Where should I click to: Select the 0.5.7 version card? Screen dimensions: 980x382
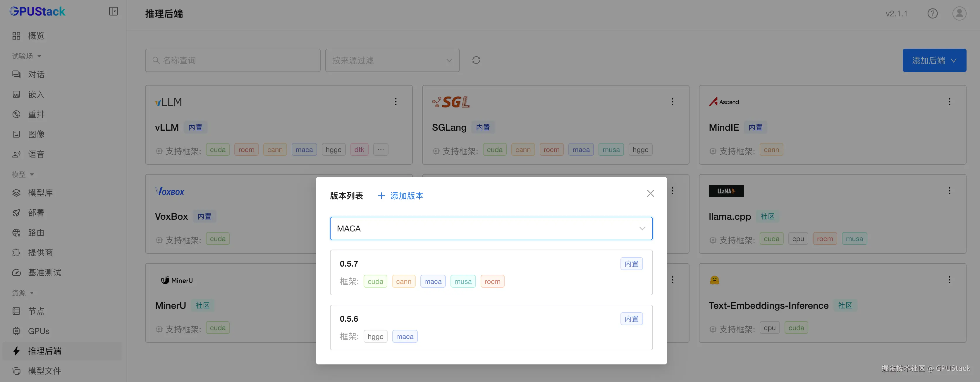click(x=491, y=272)
